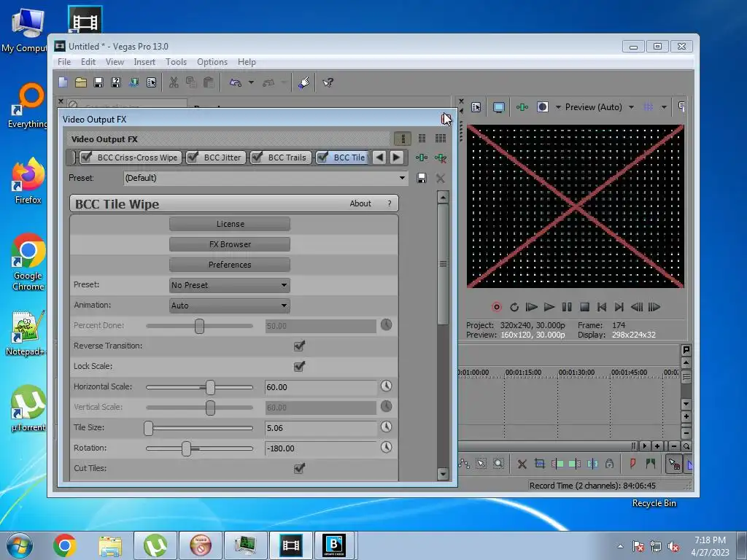Toggle the BCC Jitter plug-in checkbox
747x560 pixels.
click(x=193, y=157)
